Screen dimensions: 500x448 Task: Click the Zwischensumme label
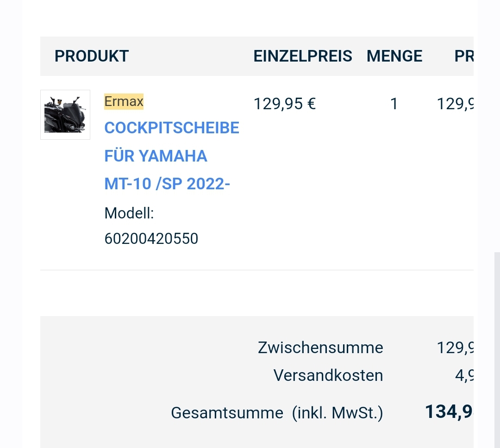[x=320, y=348]
